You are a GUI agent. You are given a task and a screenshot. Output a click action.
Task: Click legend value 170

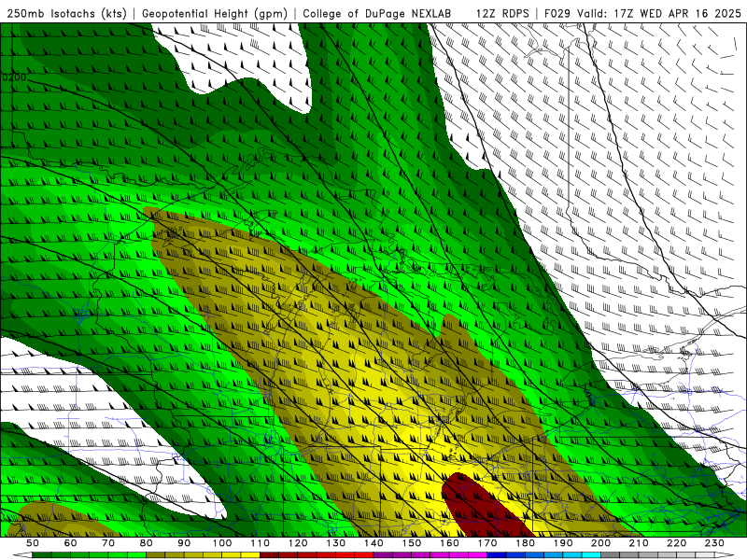[x=487, y=543]
